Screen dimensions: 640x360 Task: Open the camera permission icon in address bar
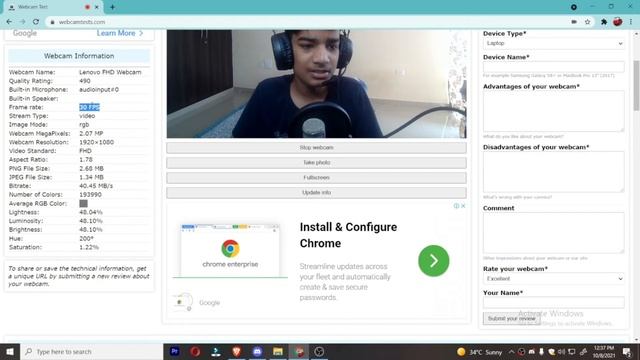(574, 22)
